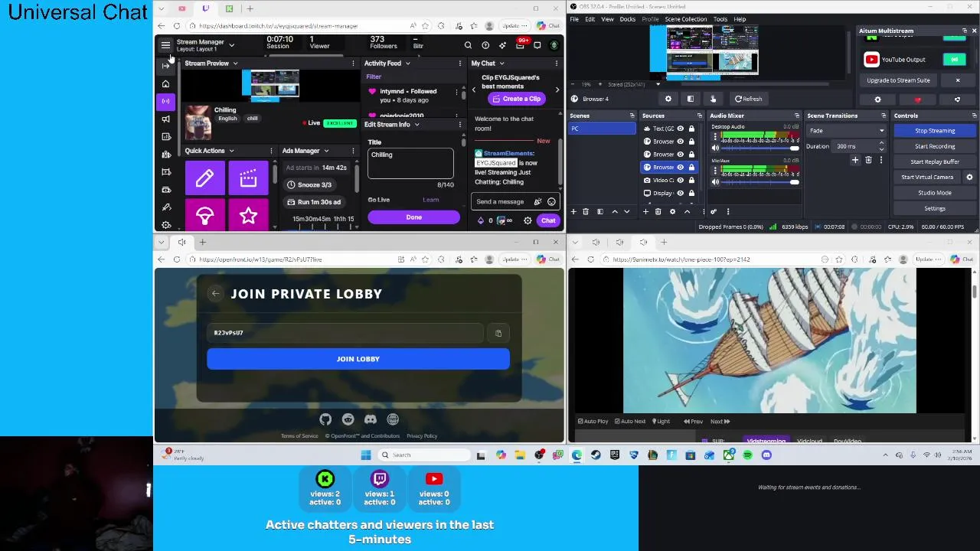Expand the My Chat panel dropdown
This screenshot has width=980, height=551.
coord(501,64)
